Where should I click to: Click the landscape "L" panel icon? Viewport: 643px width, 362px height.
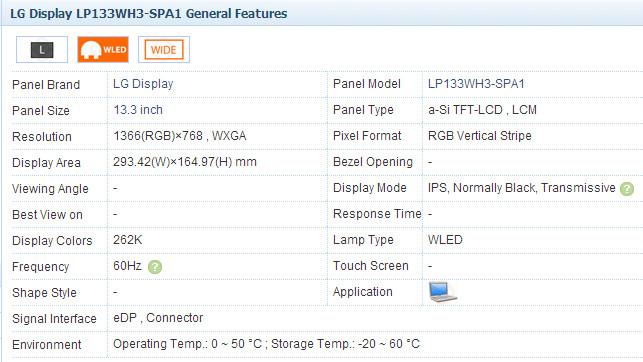(42, 50)
